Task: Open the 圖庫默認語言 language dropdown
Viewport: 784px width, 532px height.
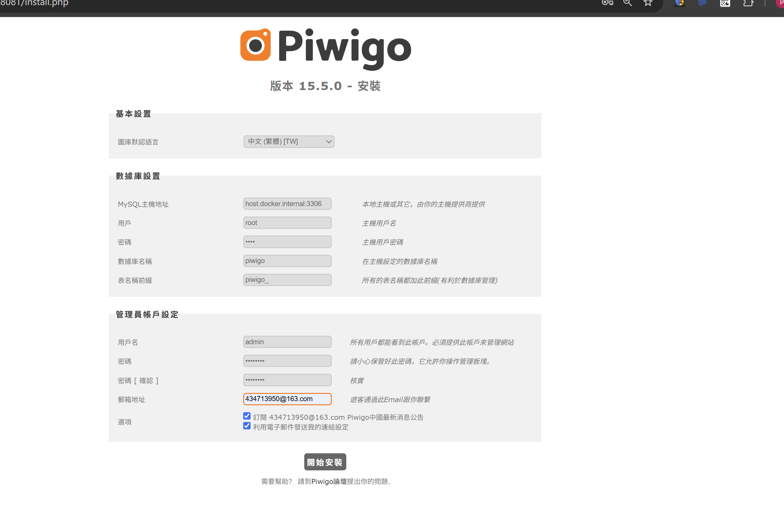Action: coord(288,142)
